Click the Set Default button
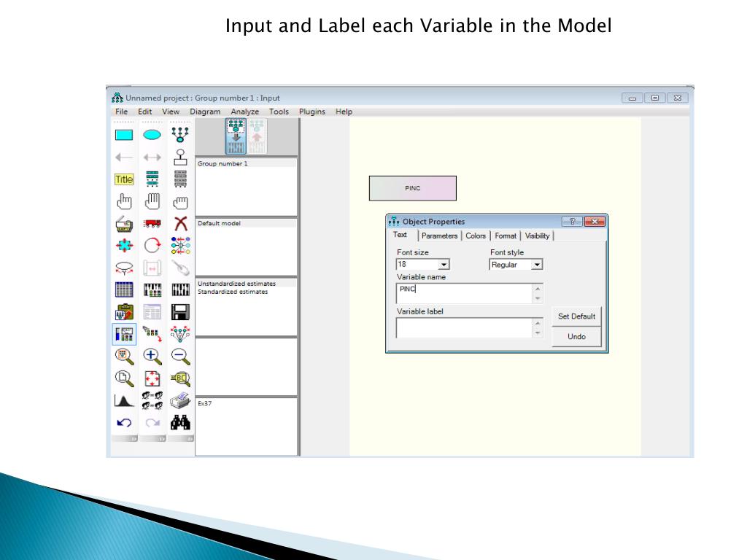The image size is (747, 560). point(576,316)
